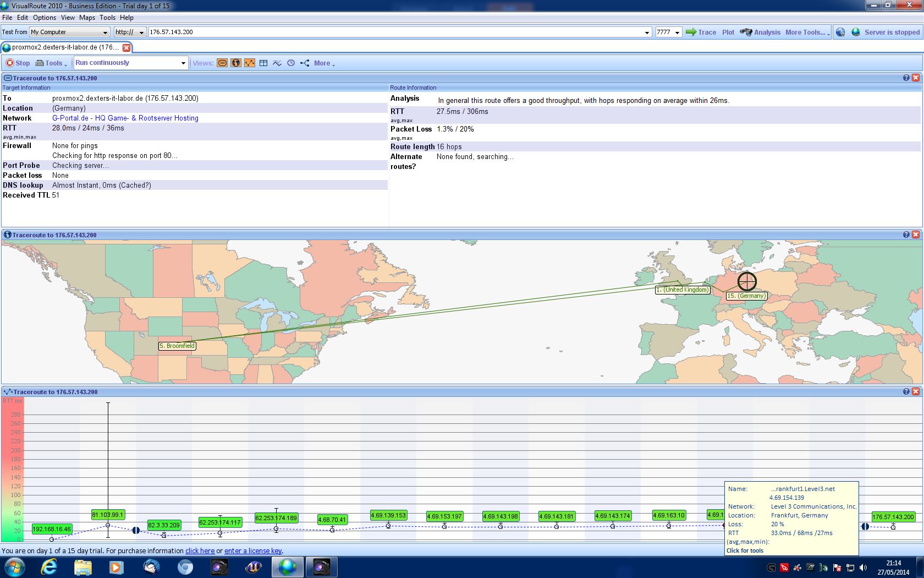The image size is (924, 578).
Task: Open Internet Explorer from the taskbar
Action: tap(49, 567)
